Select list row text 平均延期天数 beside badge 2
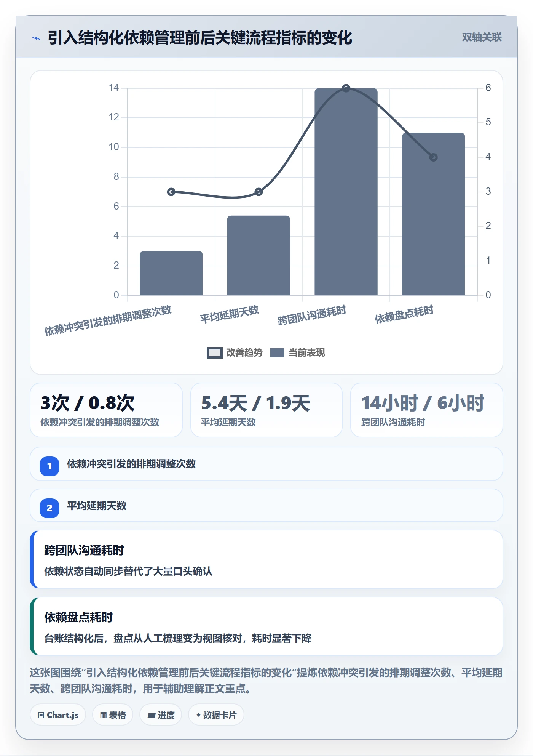Screen dimensions: 533x756 pyautogui.click(x=97, y=506)
